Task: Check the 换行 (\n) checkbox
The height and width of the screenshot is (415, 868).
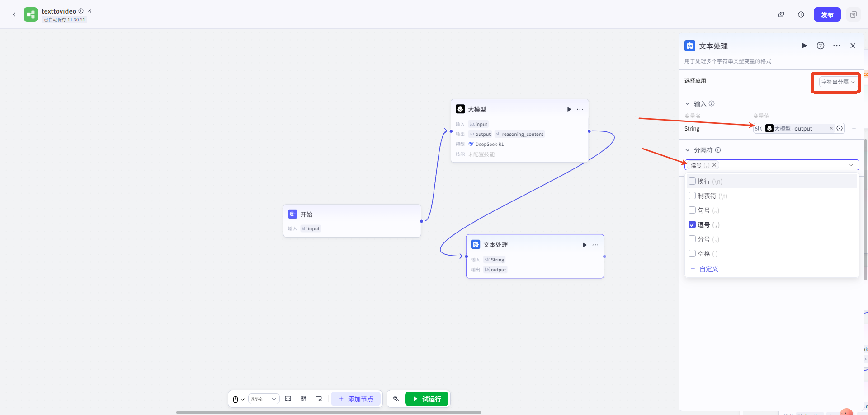Action: (692, 181)
